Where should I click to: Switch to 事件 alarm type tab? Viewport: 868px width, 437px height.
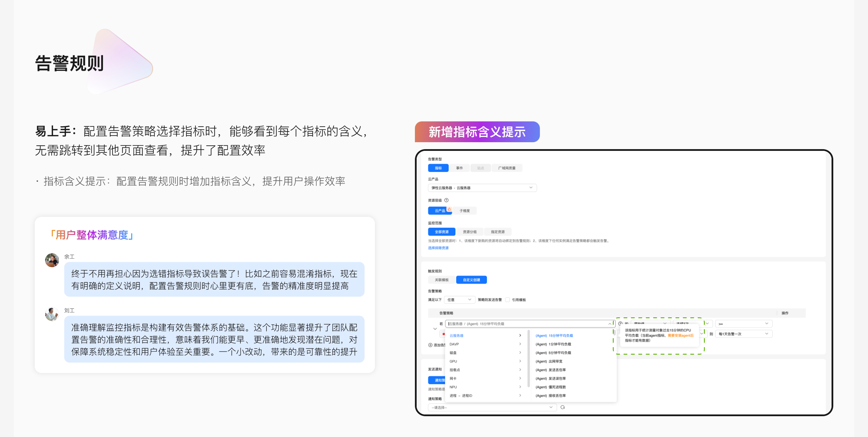[x=459, y=168]
